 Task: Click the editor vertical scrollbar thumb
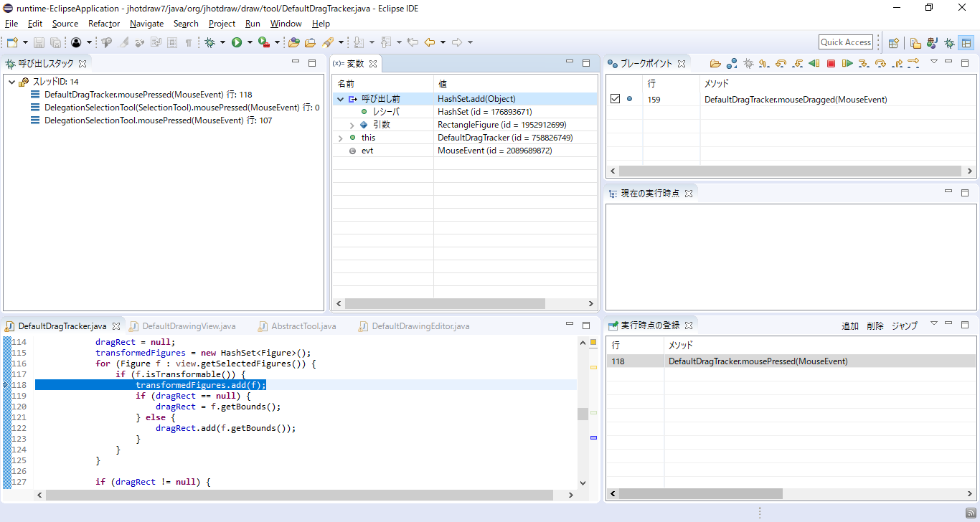pyautogui.click(x=583, y=414)
